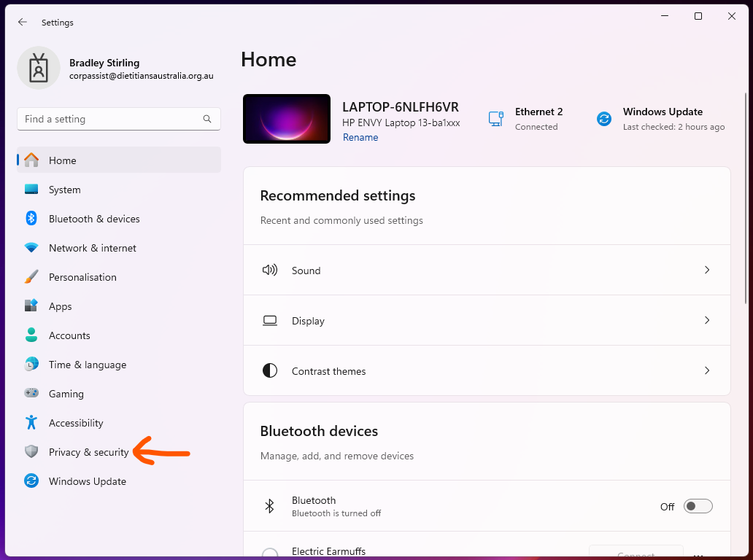Click the Network & internet Wi-Fi icon
Image resolution: width=753 pixels, height=560 pixels.
pos(31,248)
